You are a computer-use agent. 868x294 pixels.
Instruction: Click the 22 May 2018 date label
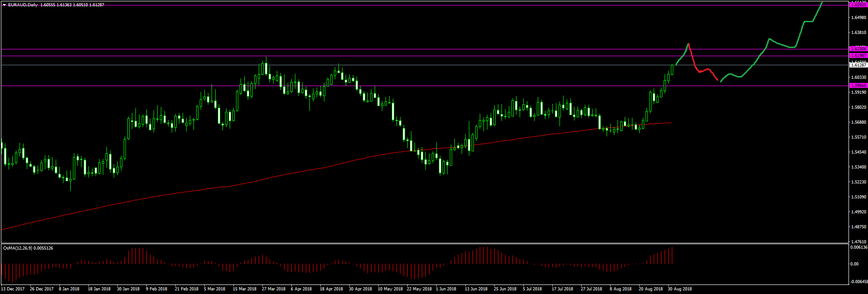(419, 289)
